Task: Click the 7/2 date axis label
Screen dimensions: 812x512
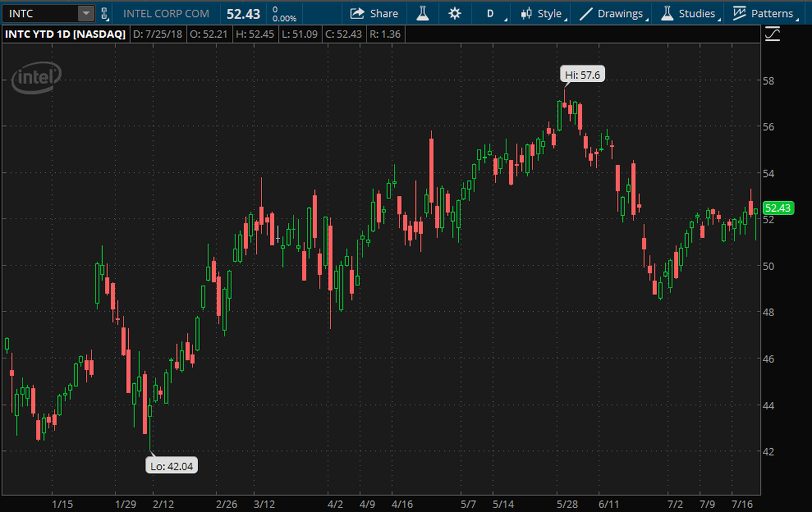Action: (675, 504)
